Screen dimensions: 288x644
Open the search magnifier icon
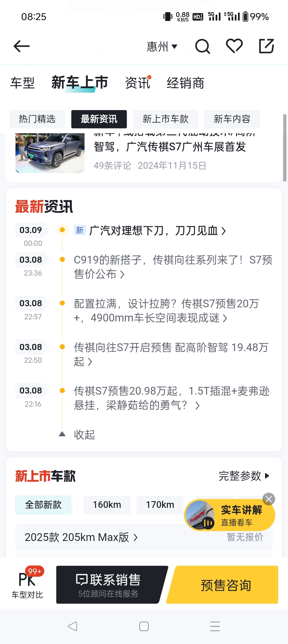click(202, 46)
